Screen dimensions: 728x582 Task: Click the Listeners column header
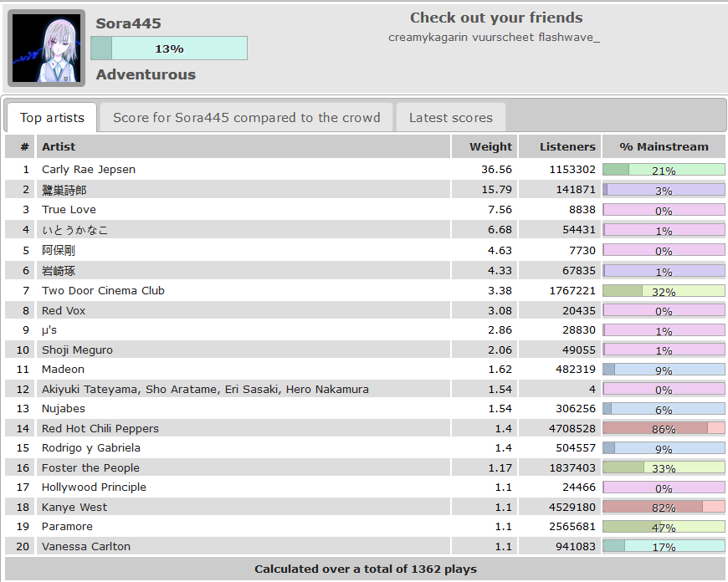point(560,146)
